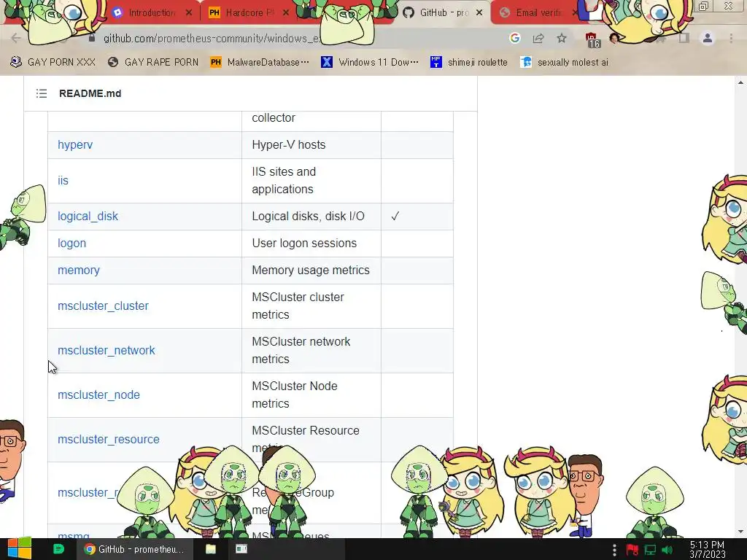Click the share page icon
This screenshot has height=560, width=747.
click(x=538, y=38)
